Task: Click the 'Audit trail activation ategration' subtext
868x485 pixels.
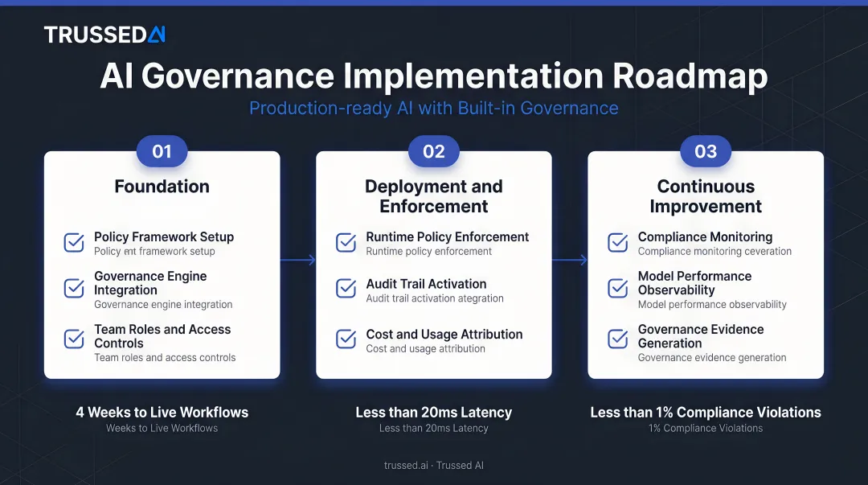Action: (x=435, y=298)
